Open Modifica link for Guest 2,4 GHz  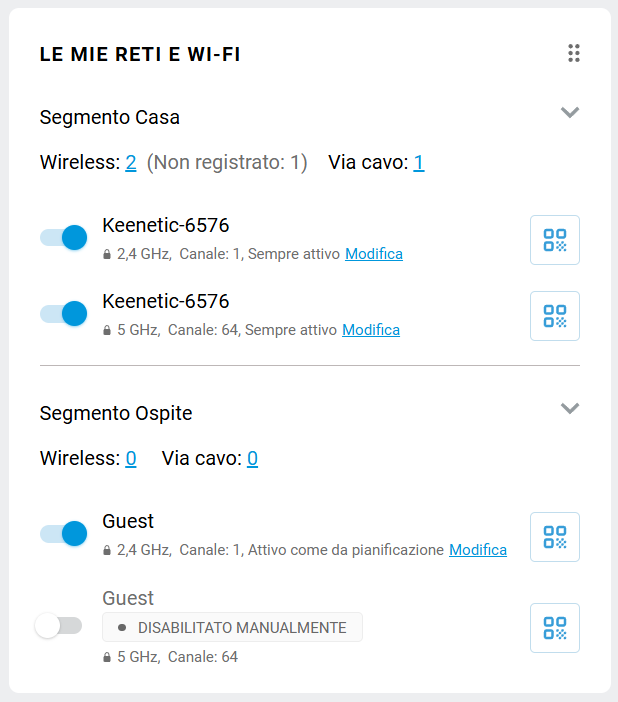click(x=478, y=550)
